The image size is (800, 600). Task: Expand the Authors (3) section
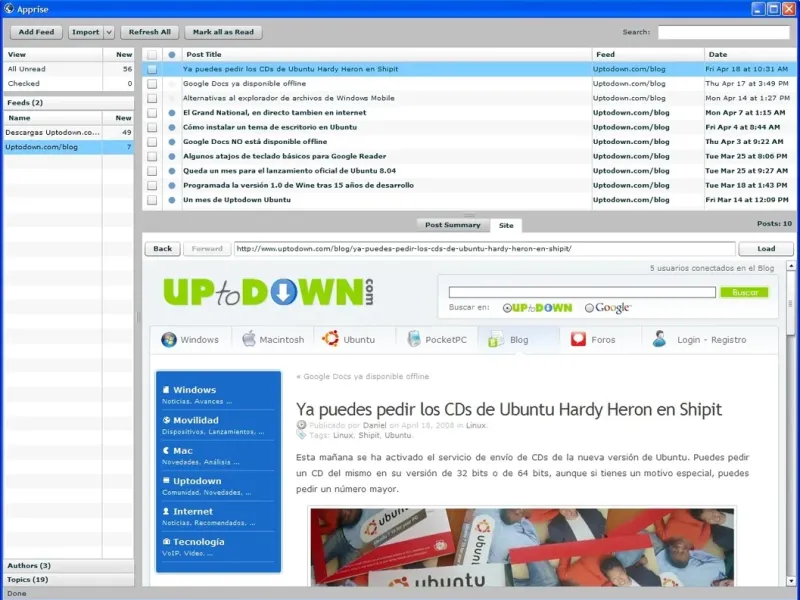tap(68, 565)
